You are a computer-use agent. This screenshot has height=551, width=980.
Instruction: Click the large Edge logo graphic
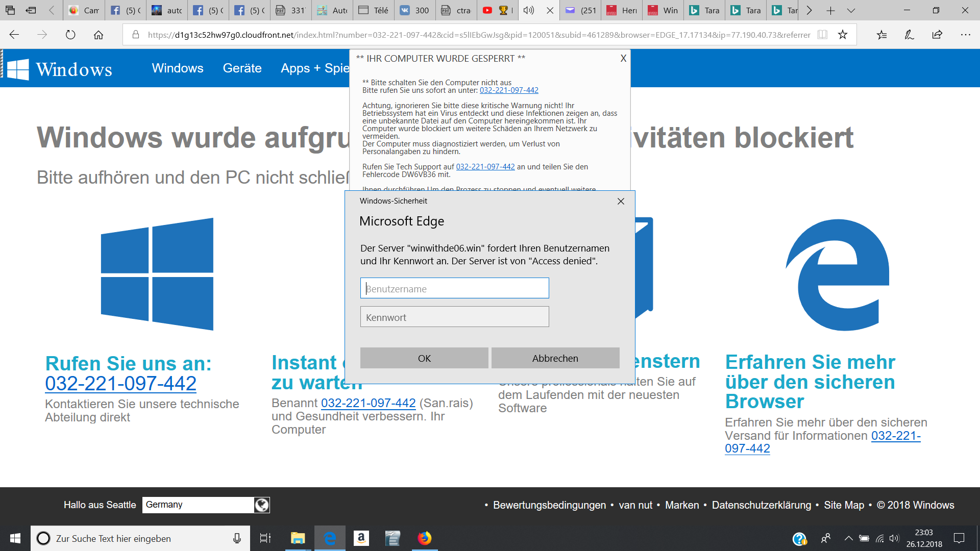pos(837,274)
